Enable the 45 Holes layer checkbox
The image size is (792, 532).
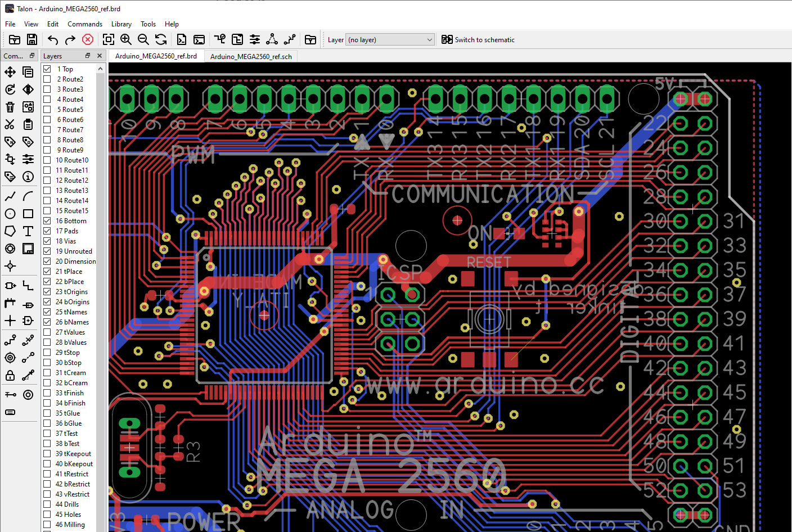[47, 515]
